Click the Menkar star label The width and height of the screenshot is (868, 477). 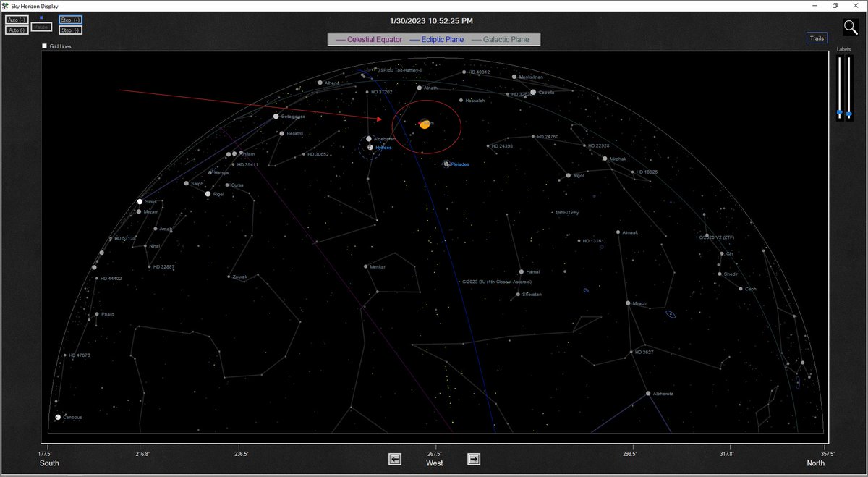click(378, 266)
